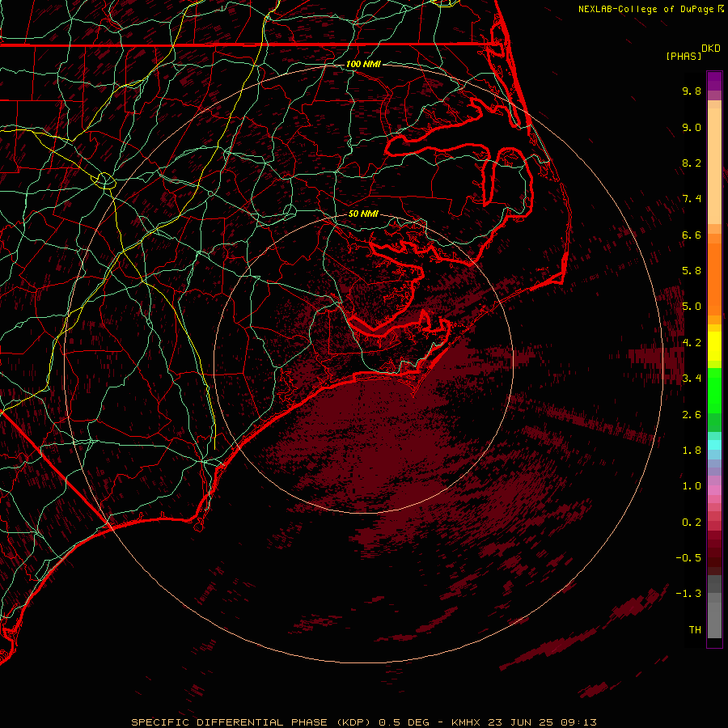Pick the pink band of the color bar
Image resolution: width=728 pixels, height=728 pixels.
coord(714,490)
